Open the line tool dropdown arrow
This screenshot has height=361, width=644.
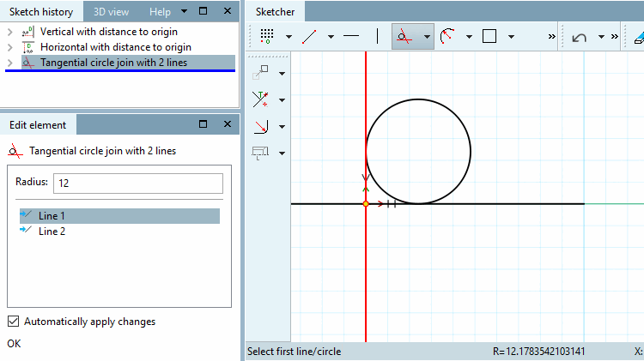click(x=331, y=37)
